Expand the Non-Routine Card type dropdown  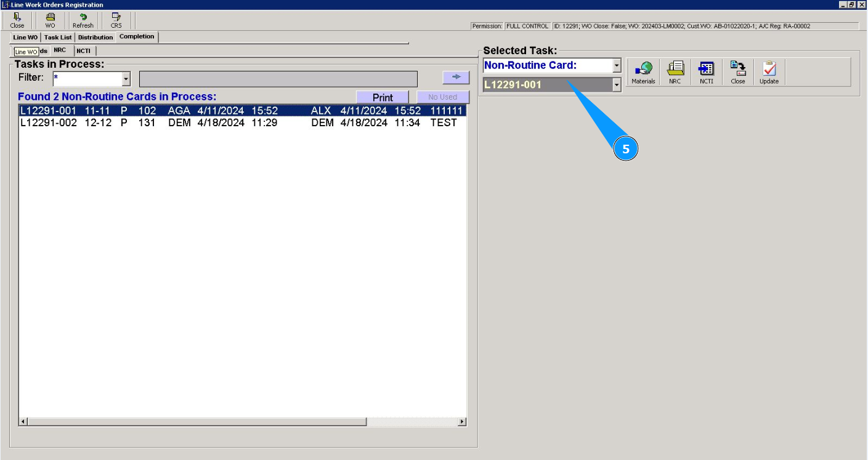coord(617,65)
